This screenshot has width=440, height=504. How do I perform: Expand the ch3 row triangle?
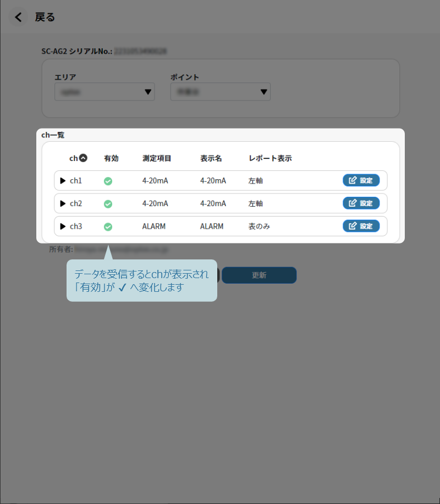click(x=63, y=226)
